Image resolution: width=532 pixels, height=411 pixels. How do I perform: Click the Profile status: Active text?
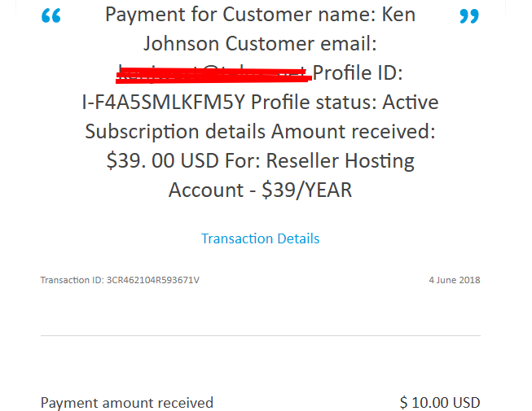point(345,102)
